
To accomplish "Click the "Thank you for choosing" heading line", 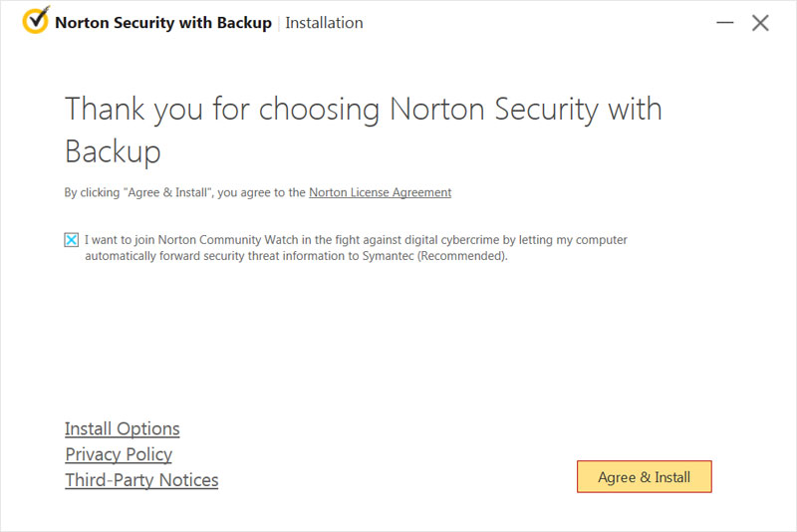I will (363, 109).
